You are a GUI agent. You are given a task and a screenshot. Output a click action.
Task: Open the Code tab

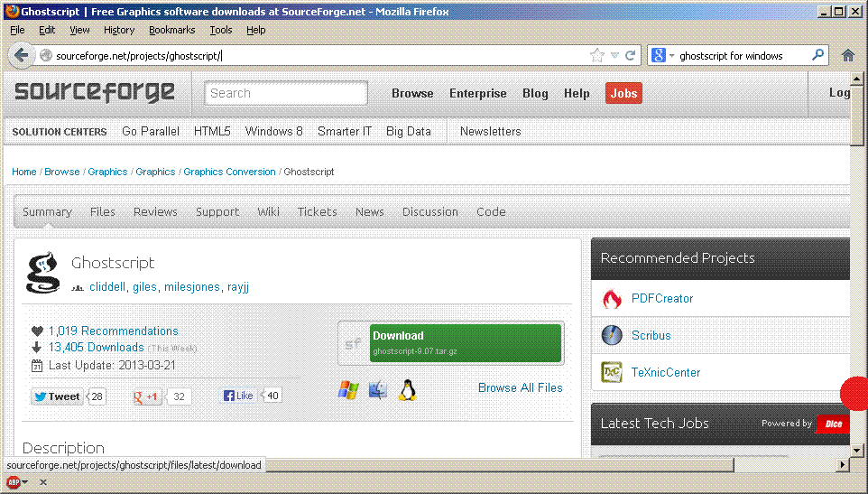(x=491, y=211)
